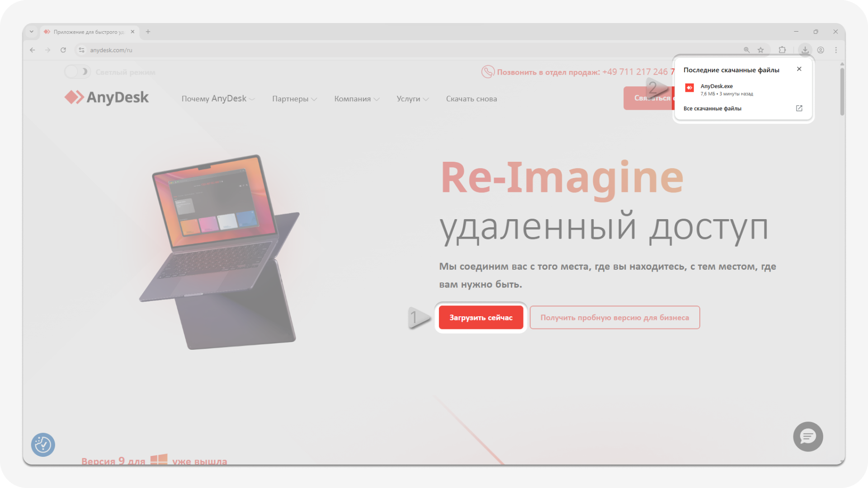Reload the anydesk.com page
The width and height of the screenshot is (868, 488).
point(63,50)
